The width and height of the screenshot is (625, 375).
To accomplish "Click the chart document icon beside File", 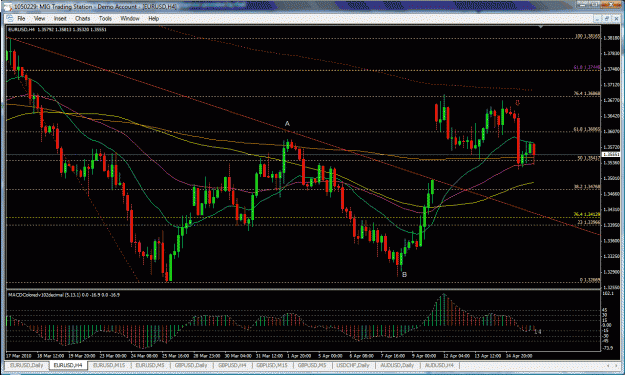I will tap(10, 18).
